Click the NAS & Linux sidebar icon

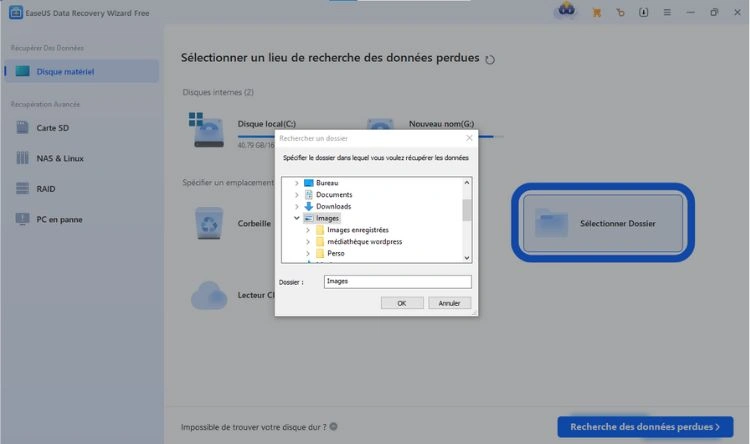pos(22,158)
